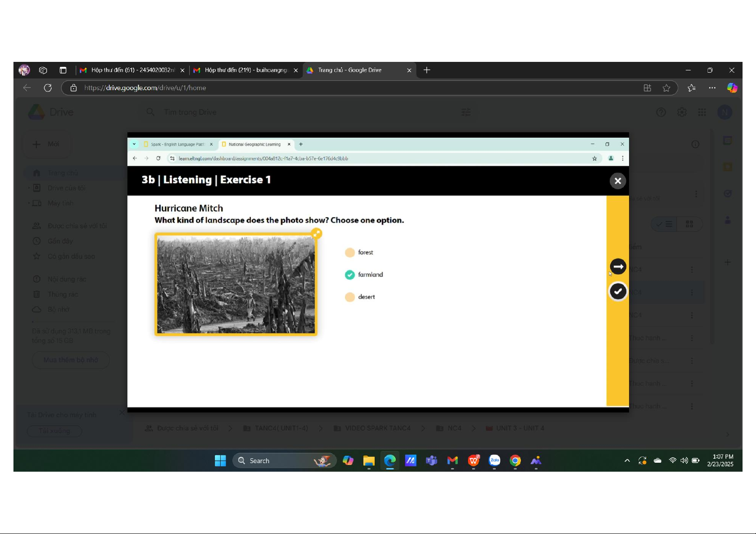Image resolution: width=756 pixels, height=534 pixels.
Task: Click the check answer checkmark button
Action: click(x=618, y=291)
